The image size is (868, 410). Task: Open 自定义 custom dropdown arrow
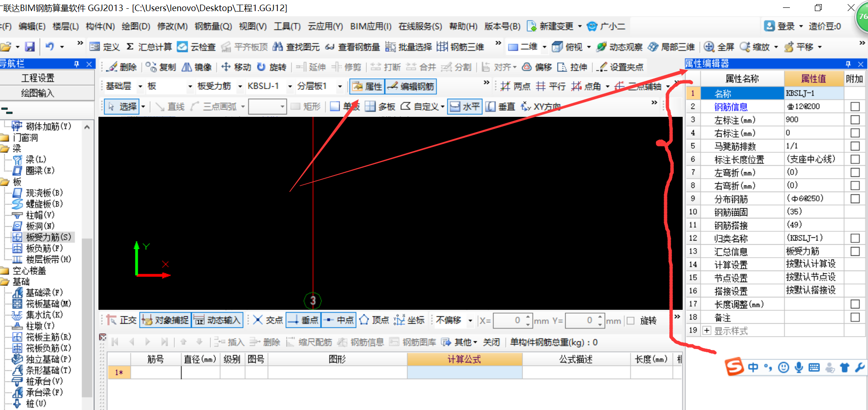443,107
